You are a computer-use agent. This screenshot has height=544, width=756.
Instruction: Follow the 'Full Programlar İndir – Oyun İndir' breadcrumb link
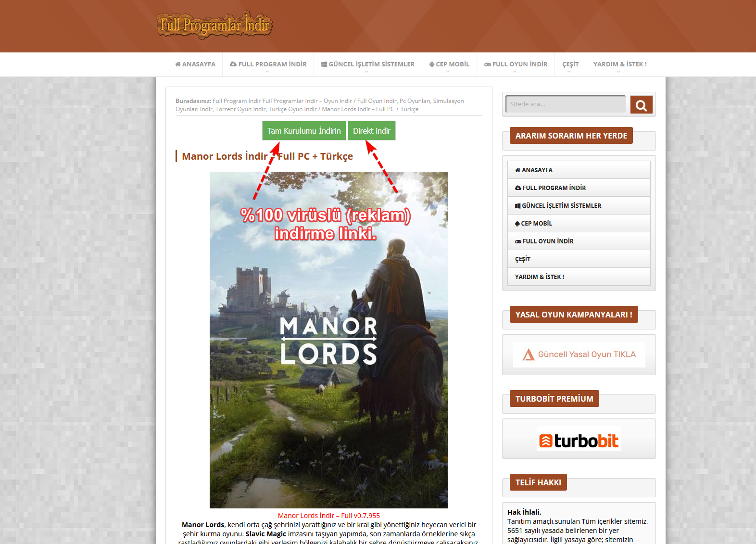click(307, 101)
